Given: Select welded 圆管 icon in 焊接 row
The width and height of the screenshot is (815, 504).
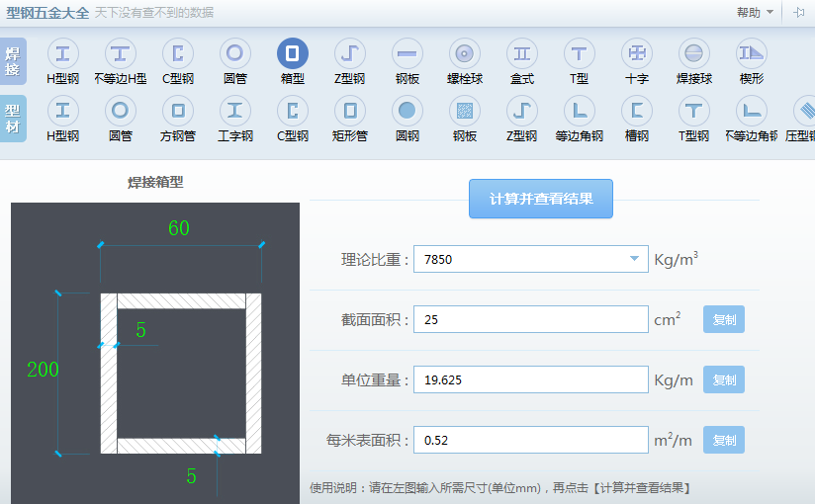Looking at the screenshot, I should tap(235, 53).
